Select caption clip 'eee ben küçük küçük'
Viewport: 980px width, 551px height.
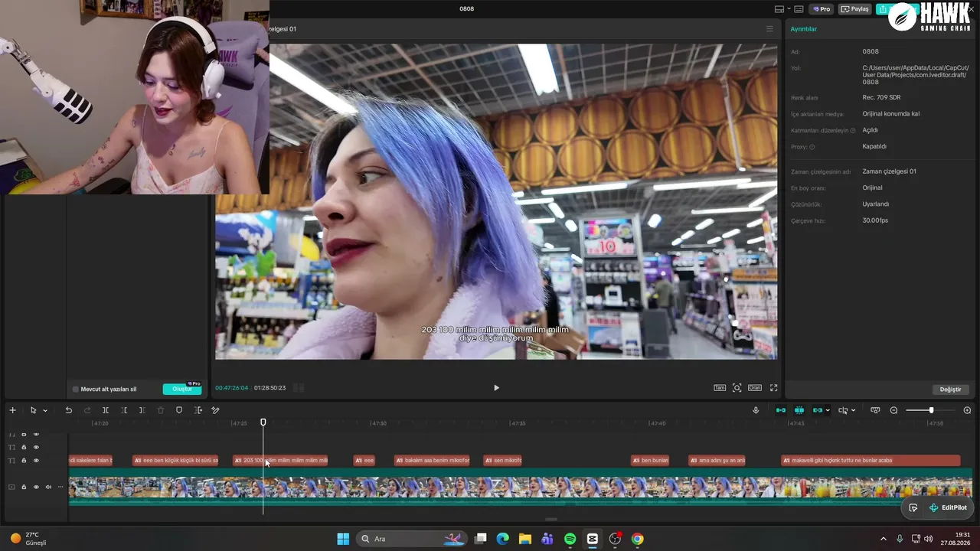175,461
